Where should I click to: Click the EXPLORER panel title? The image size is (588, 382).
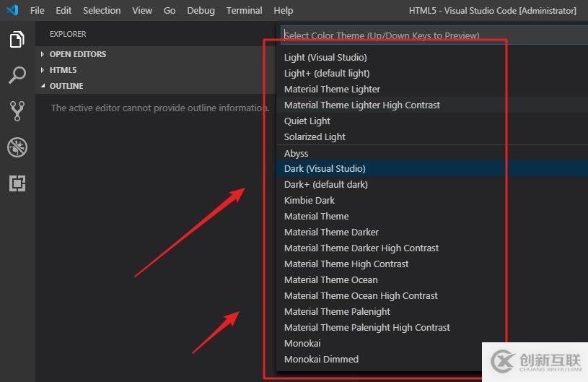(68, 34)
